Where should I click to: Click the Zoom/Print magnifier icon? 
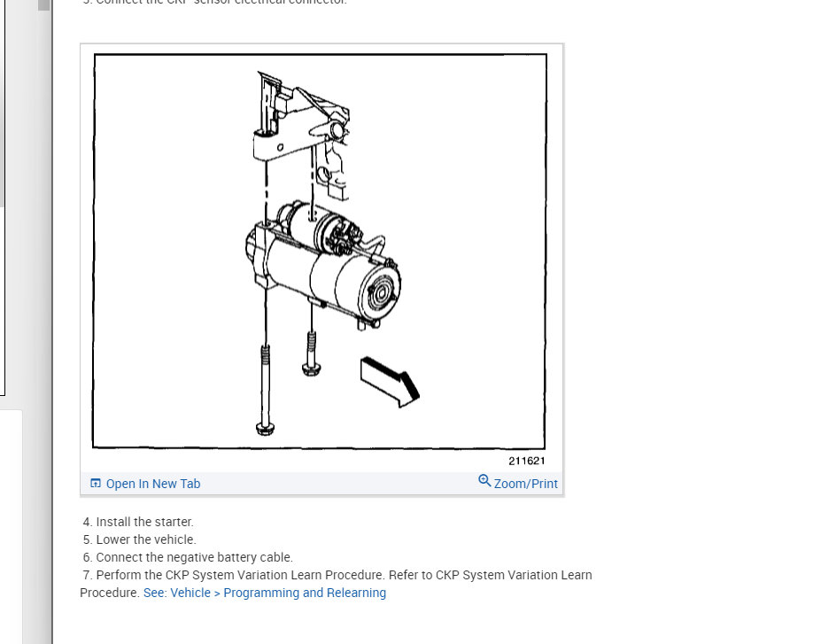coord(484,481)
